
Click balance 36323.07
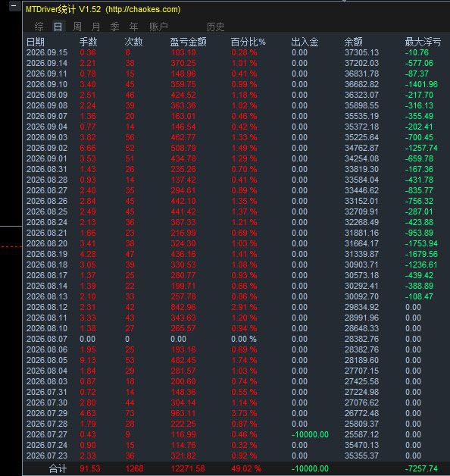361,95
